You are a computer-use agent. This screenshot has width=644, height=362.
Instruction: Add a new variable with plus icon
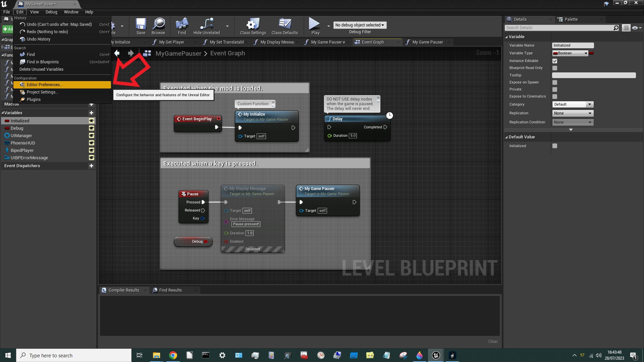click(x=91, y=113)
